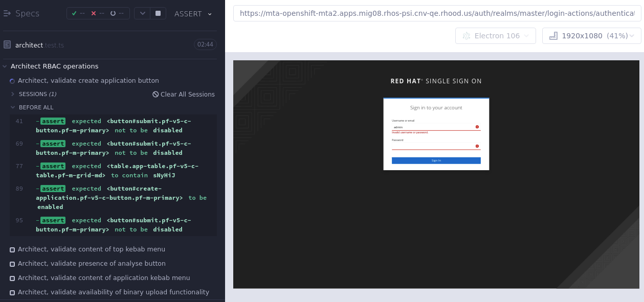
Task: Select assert command 89 create-application enabled
Action: tap(114, 198)
